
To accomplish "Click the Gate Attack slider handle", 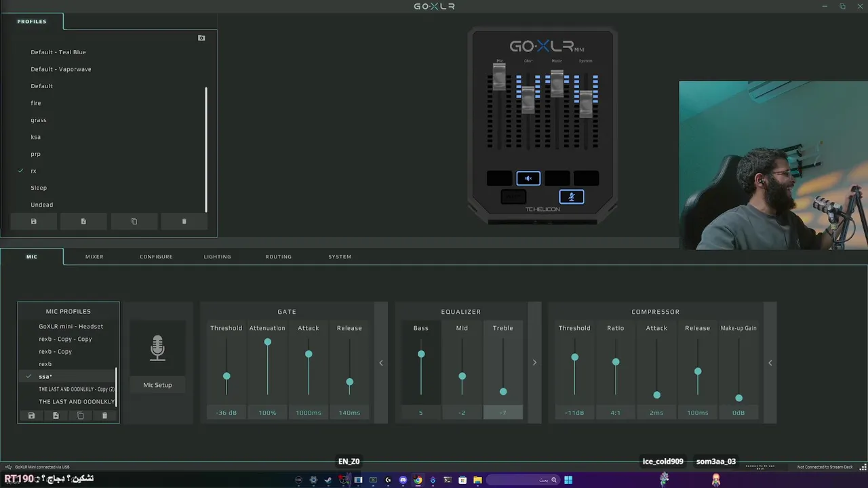I will tap(309, 354).
